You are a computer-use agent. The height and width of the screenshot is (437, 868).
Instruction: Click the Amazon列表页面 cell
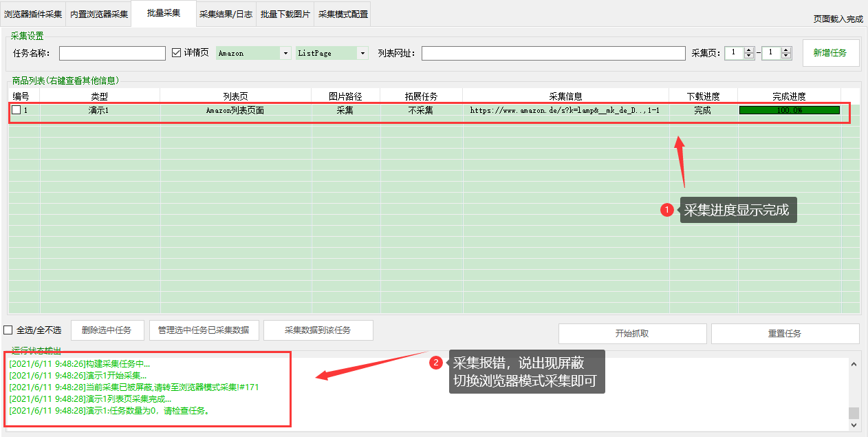[235, 110]
